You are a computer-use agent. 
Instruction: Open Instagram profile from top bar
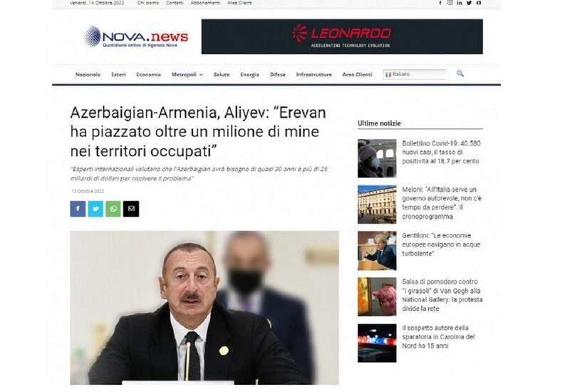coord(450,3)
